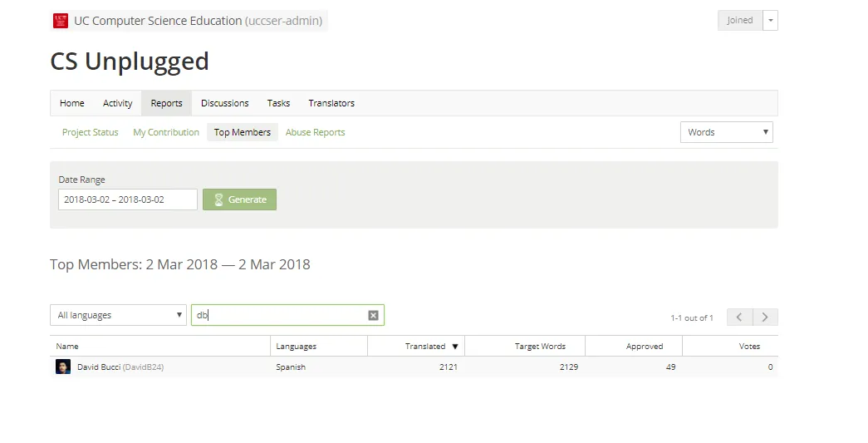Click the Date Range input field

tap(128, 199)
